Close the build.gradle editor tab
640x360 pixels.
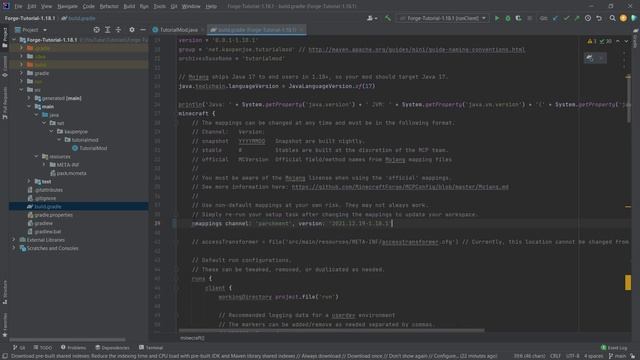click(301, 30)
